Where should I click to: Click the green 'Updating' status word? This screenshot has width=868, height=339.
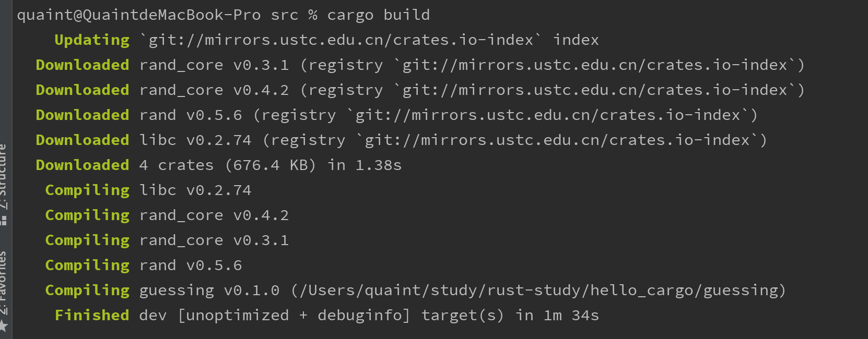click(92, 40)
